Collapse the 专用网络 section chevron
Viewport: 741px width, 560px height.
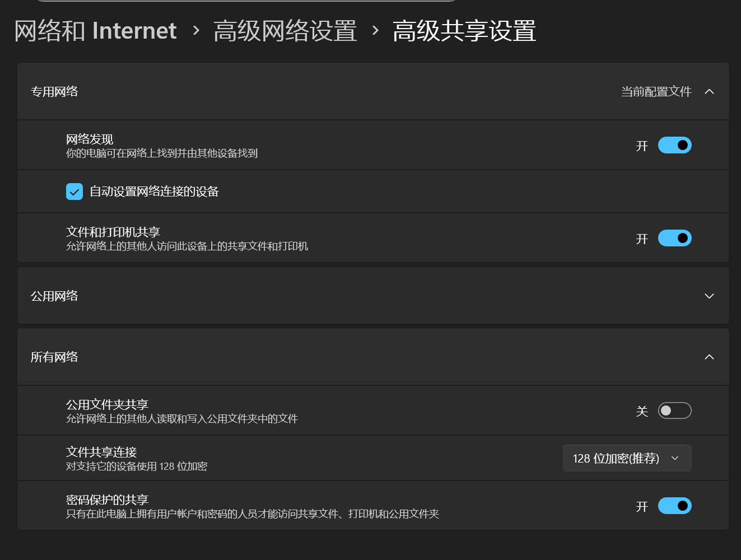point(709,91)
